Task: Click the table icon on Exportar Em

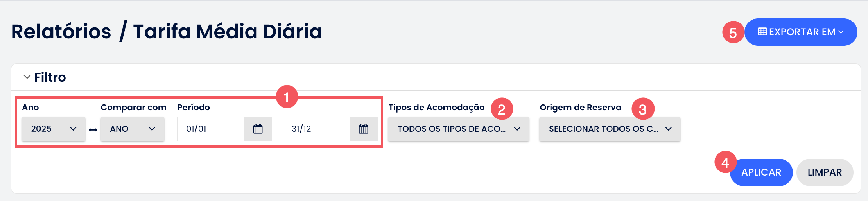Action: [762, 32]
